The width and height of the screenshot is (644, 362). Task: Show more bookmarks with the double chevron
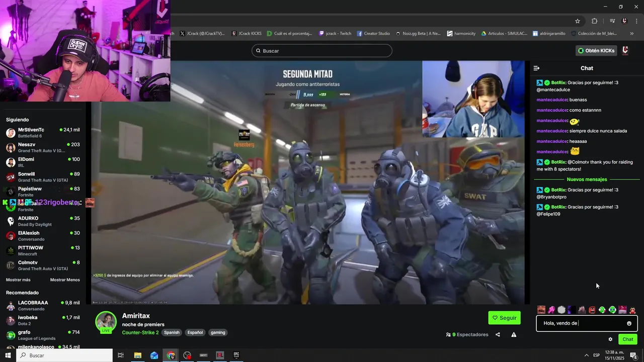632,34
